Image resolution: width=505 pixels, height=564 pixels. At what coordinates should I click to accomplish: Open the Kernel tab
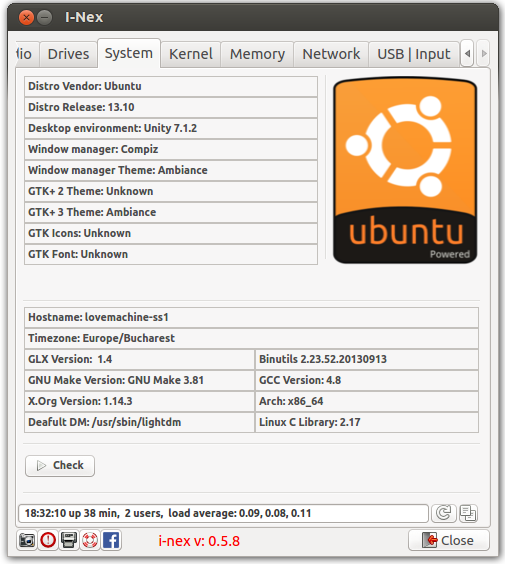[191, 54]
